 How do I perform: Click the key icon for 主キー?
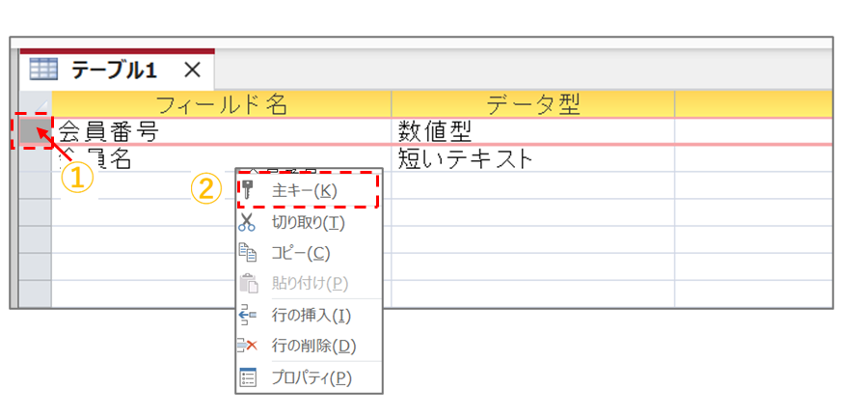click(248, 191)
